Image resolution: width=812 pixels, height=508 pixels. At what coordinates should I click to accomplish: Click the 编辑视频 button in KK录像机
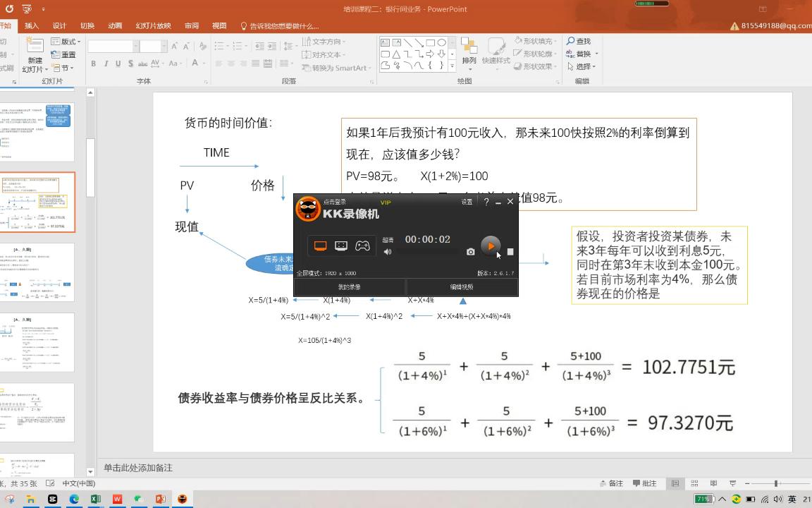[462, 286]
